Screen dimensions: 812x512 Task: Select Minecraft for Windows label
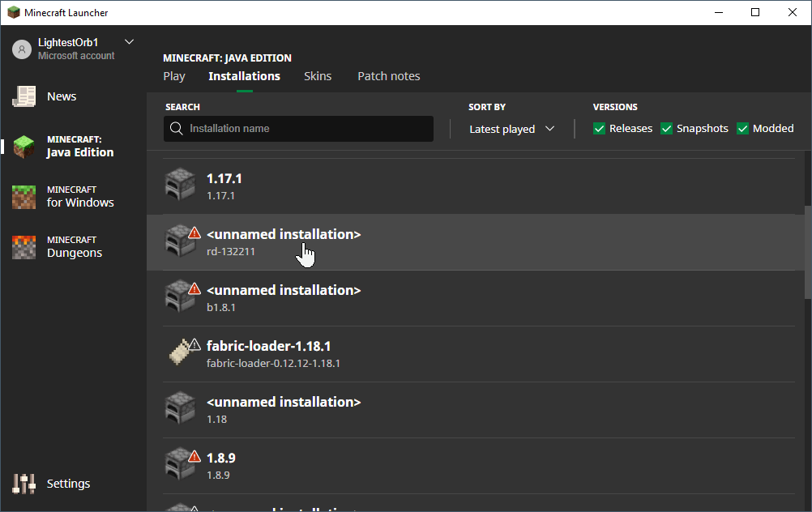80,197
